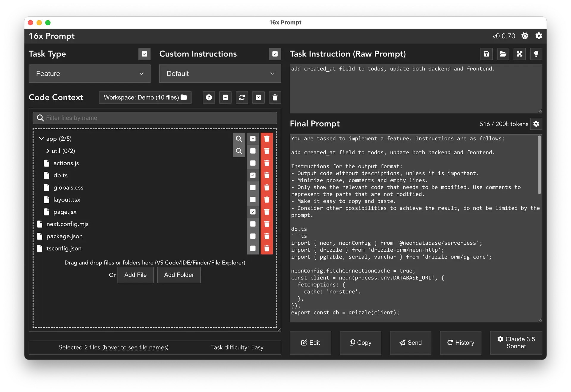Click the filter files input field
The width and height of the screenshot is (571, 392).
coord(155,117)
